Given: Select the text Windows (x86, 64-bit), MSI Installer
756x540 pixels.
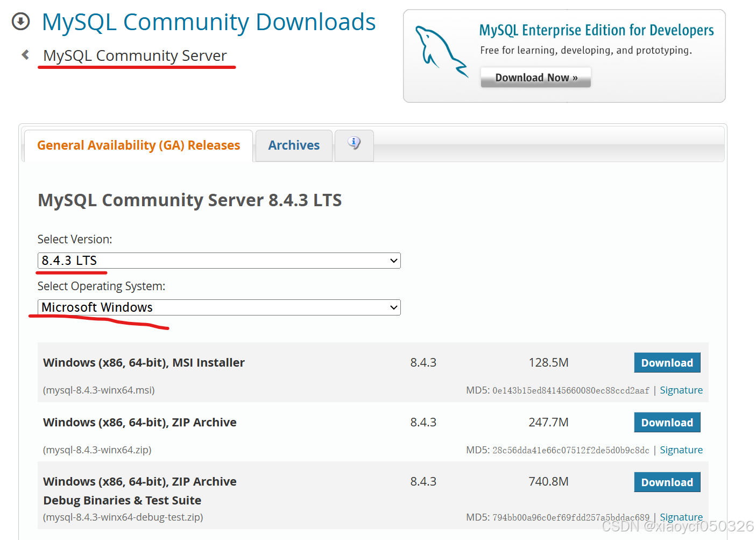Looking at the screenshot, I should 144,363.
